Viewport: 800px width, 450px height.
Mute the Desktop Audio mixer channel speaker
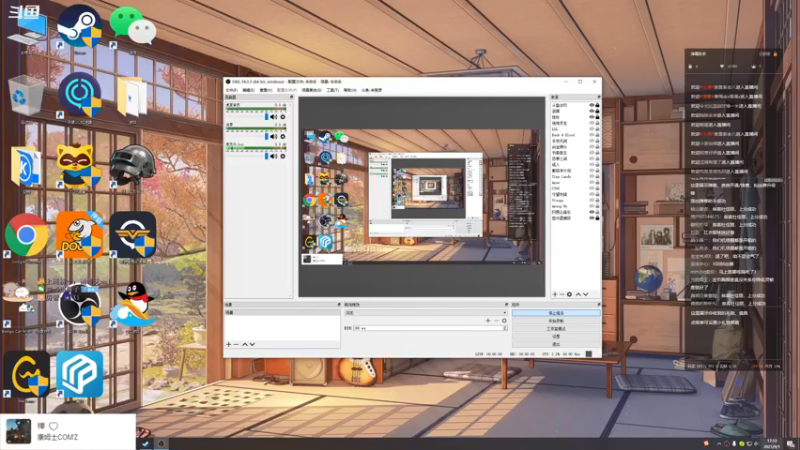click(x=273, y=117)
